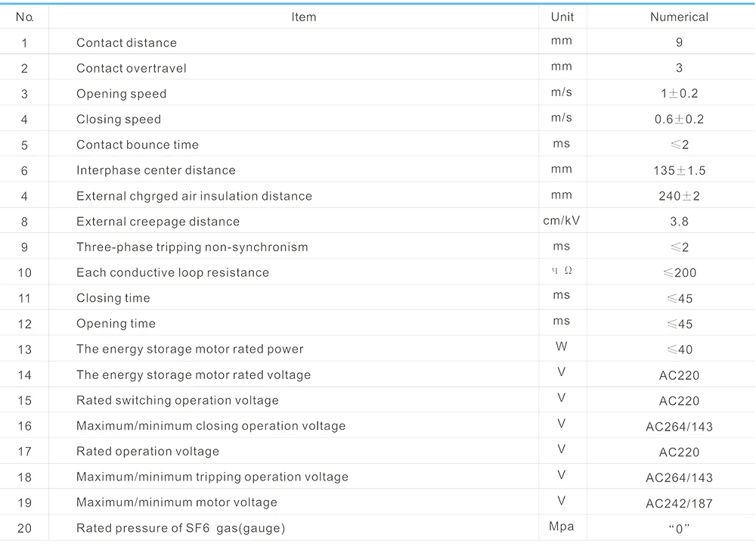Select the "Rated switching operation voltage" item
This screenshot has width=756, height=544.
point(177,400)
